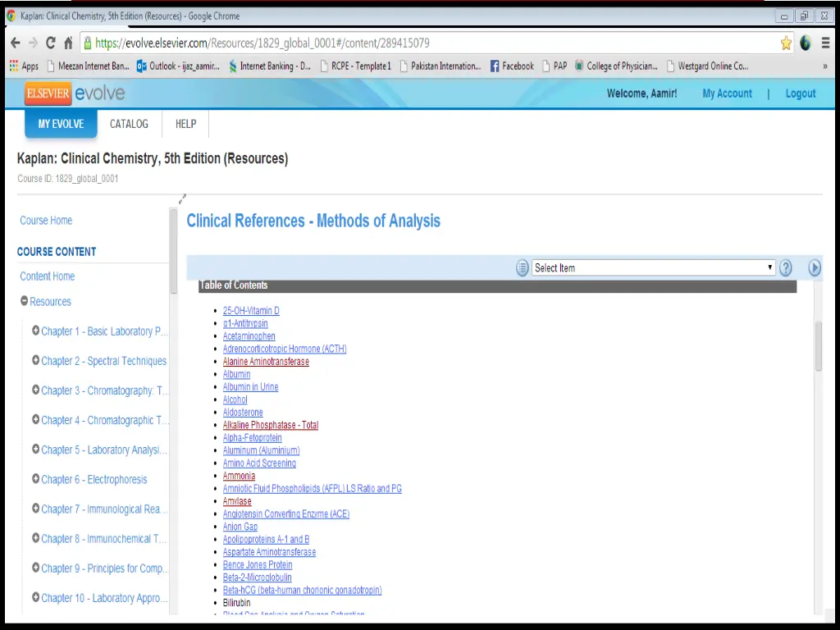The image size is (840, 630).
Task: Open the Beta-2-Microglobulin link
Action: (x=257, y=577)
